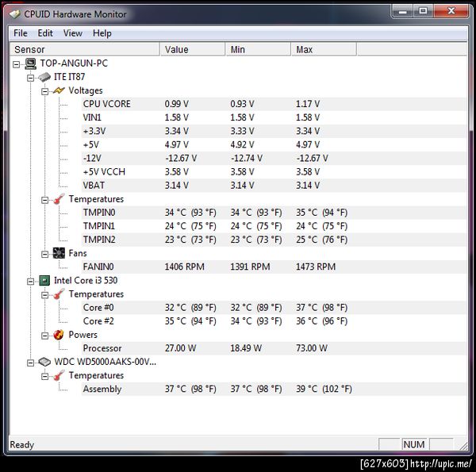The height and width of the screenshot is (472, 476).
Task: Select the TMPIN1 temperature row
Action: point(274,226)
